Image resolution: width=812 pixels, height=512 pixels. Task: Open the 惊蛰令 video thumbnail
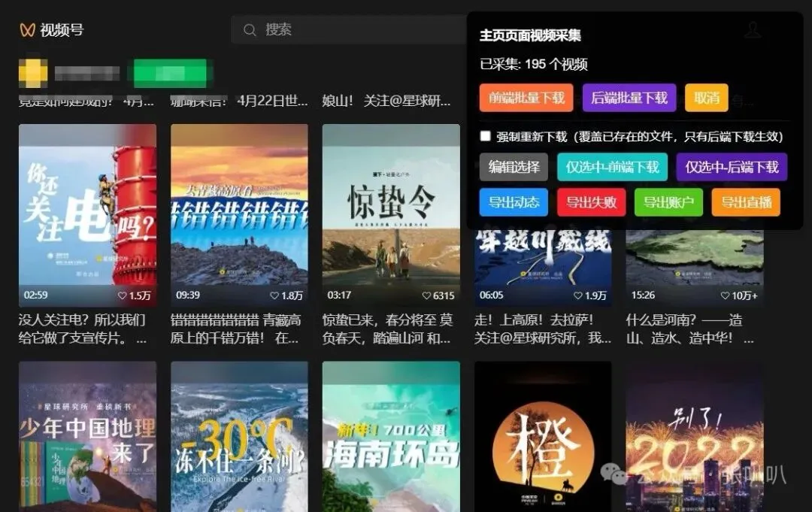pos(391,215)
